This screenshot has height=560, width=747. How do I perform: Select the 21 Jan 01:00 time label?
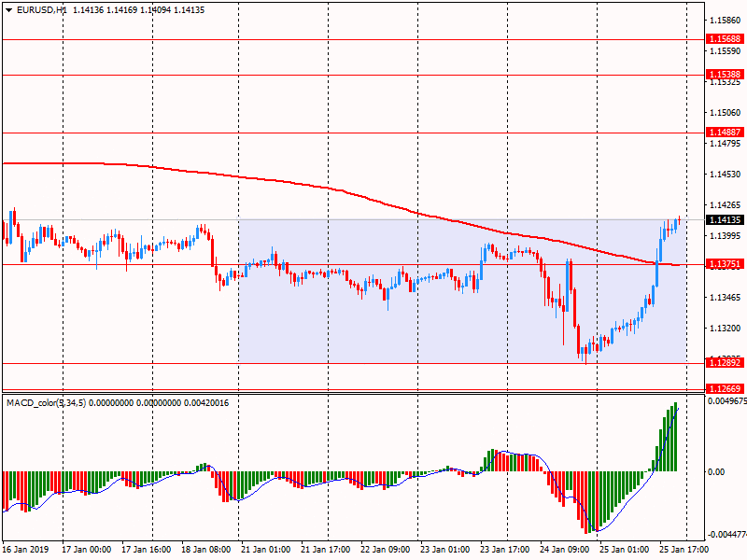coord(266,549)
